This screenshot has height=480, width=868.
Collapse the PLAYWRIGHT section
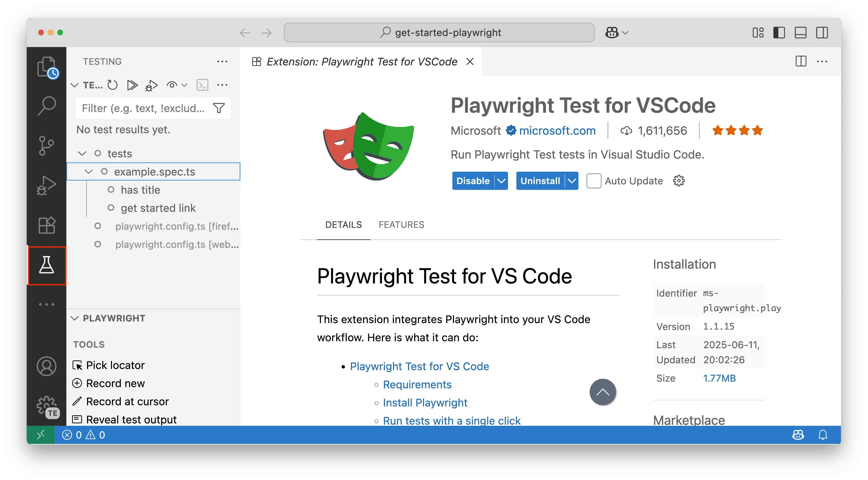(75, 318)
